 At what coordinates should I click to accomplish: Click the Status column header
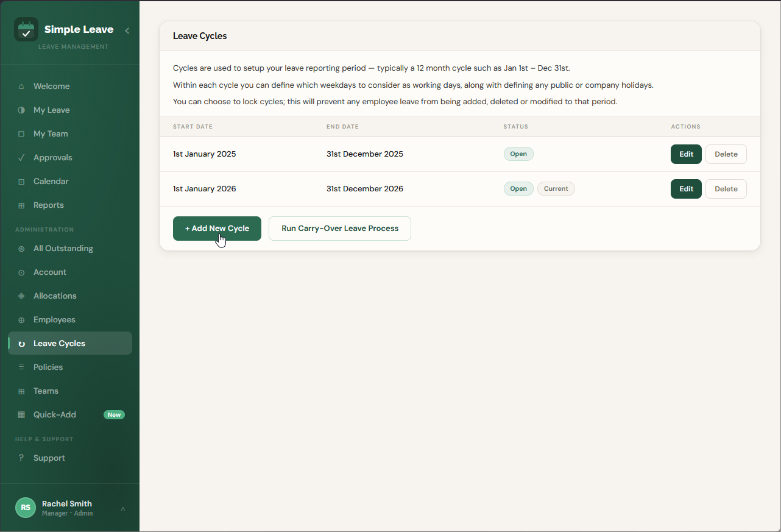pos(516,127)
